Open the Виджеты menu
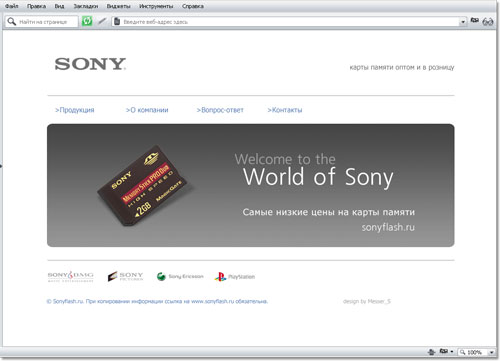The height and width of the screenshot is (361, 500). (118, 6)
